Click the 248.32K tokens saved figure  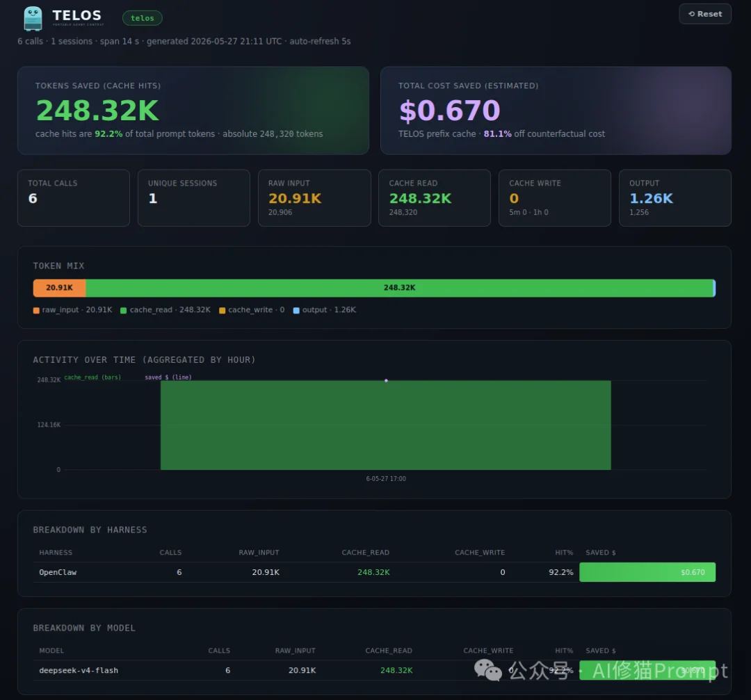point(97,110)
